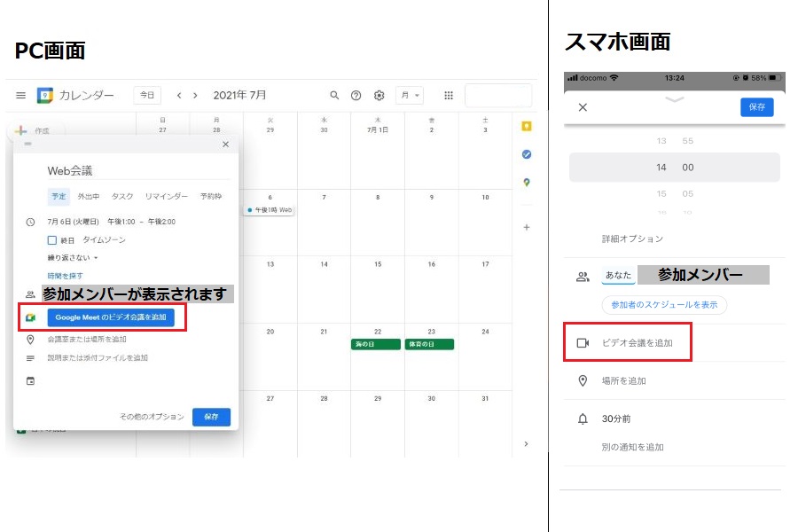Click the search magnifier icon

(334, 96)
